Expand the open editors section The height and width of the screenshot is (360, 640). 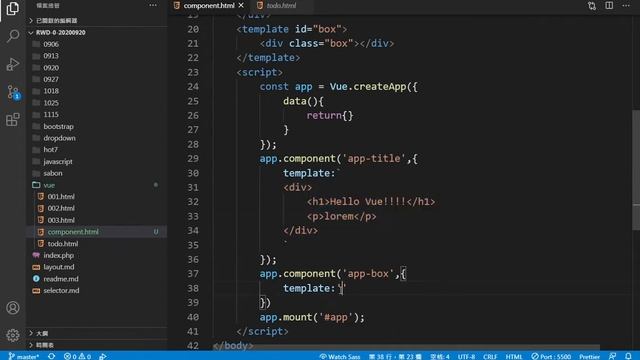[x=97, y=20]
